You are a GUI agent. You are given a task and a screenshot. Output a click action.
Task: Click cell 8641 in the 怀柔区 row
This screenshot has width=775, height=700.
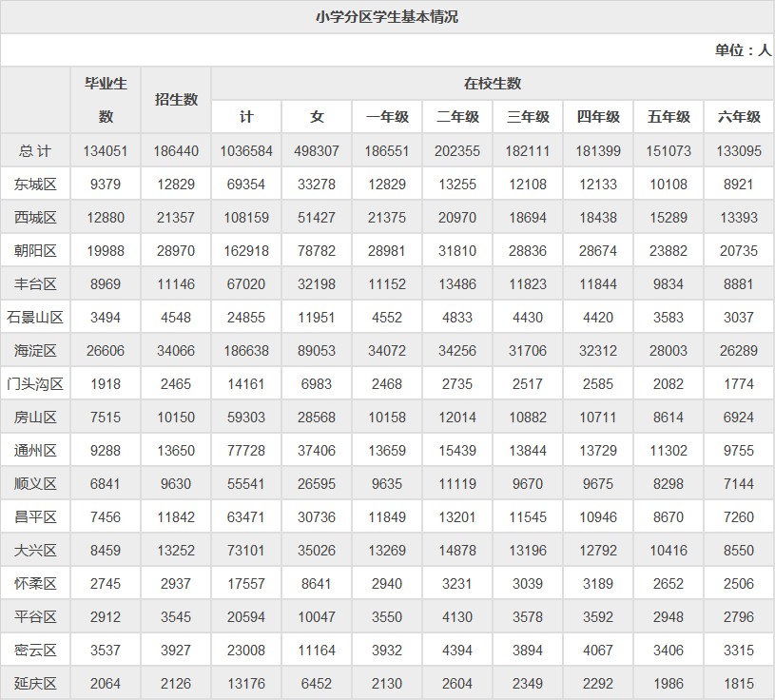[x=317, y=584]
